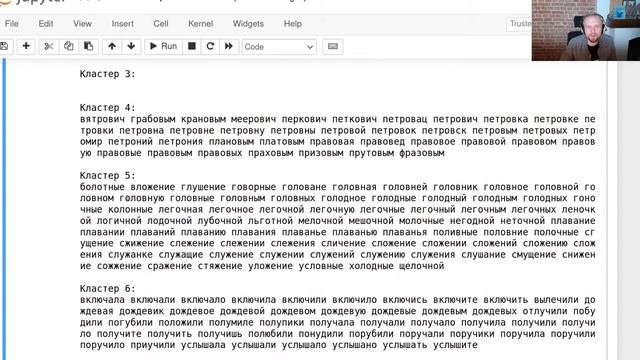Click the word 'правовед' in cluster 4
The width and height of the screenshot is (640, 360).
coord(382,142)
